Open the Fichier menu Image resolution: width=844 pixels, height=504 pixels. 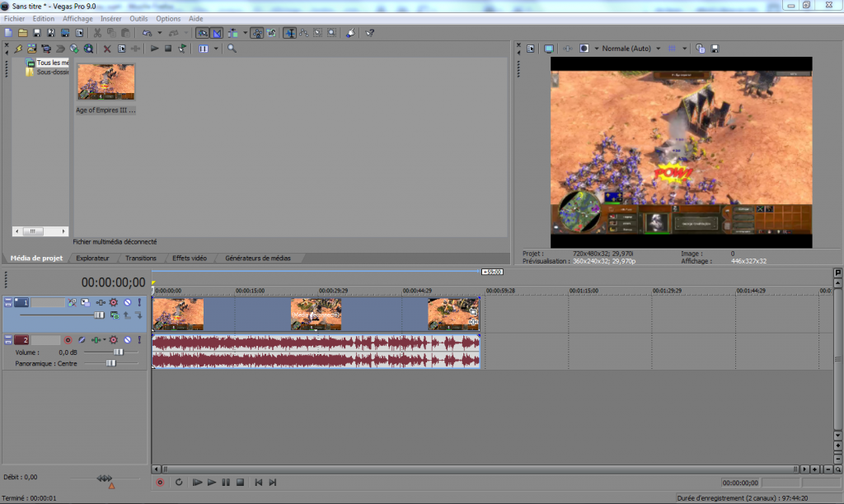[15, 18]
